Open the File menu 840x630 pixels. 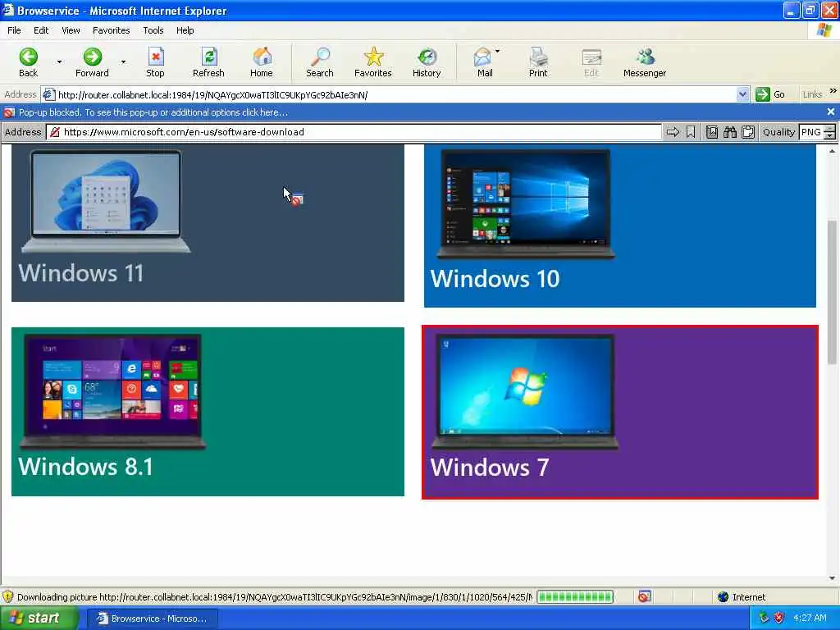[x=15, y=30]
